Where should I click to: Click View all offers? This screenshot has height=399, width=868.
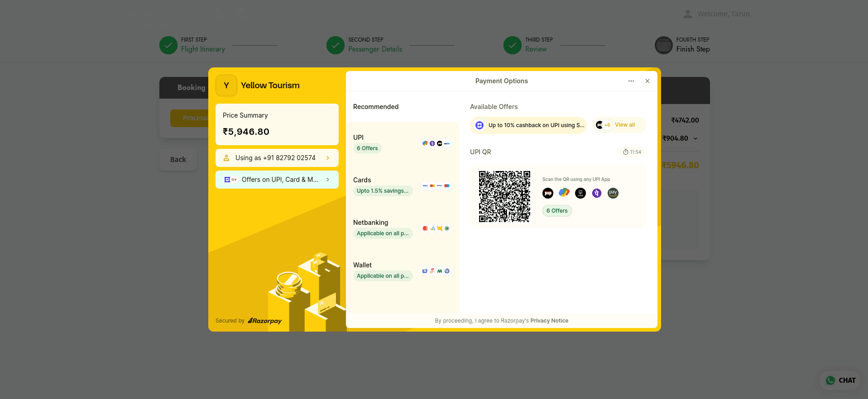tap(625, 125)
